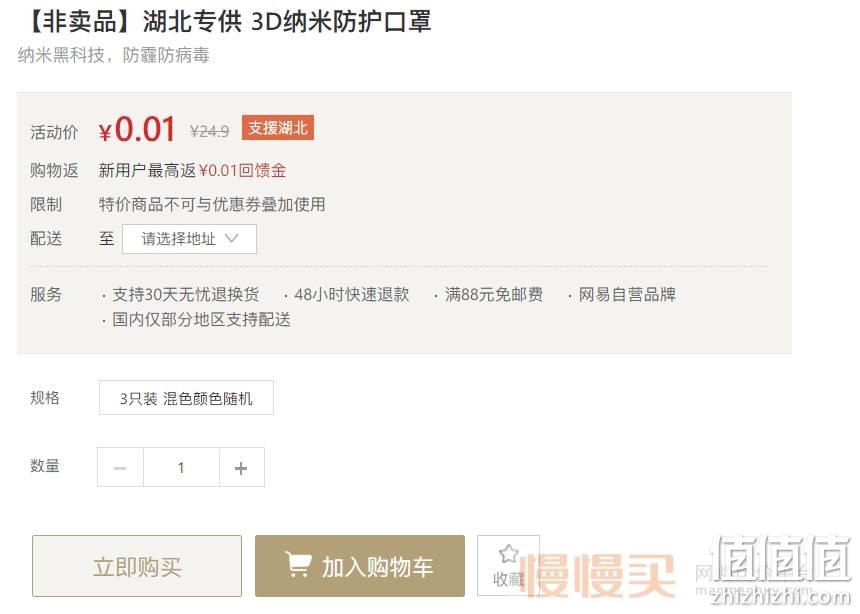Increase quantity with the plus icon
Screen dimensions: 860x614
coord(241,468)
